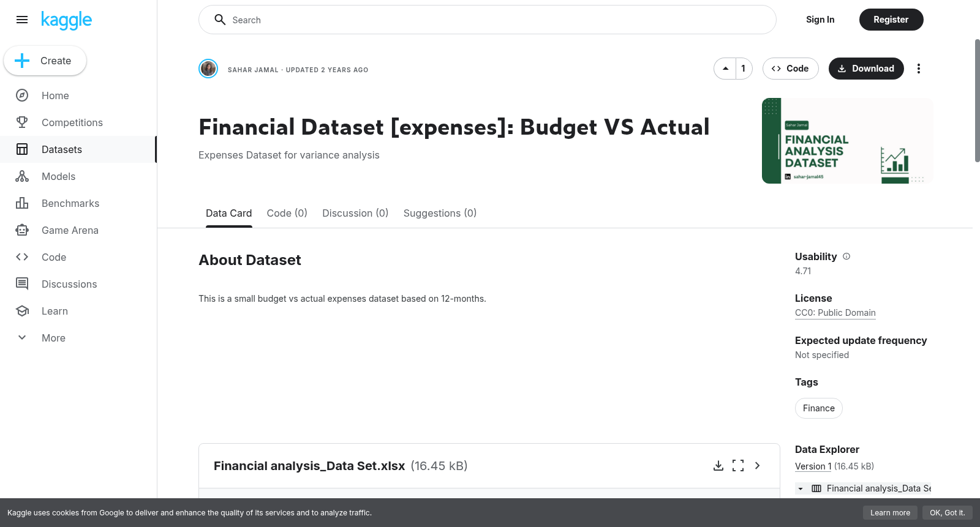Select Financial analysis_Data Set in Data Explorer
The width and height of the screenshot is (980, 527).
[x=878, y=488]
